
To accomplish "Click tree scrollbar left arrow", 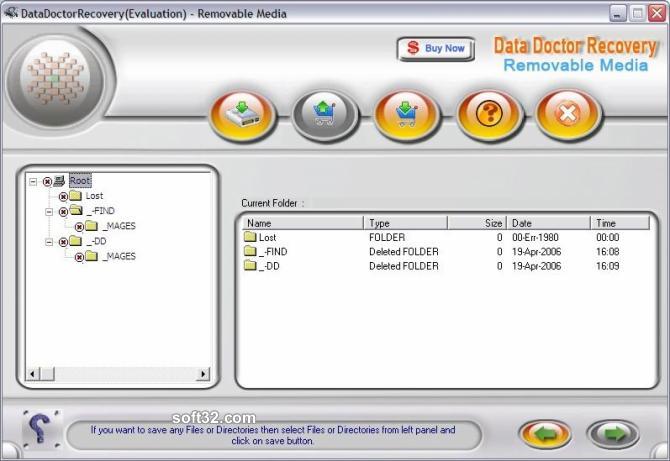I will (x=32, y=374).
